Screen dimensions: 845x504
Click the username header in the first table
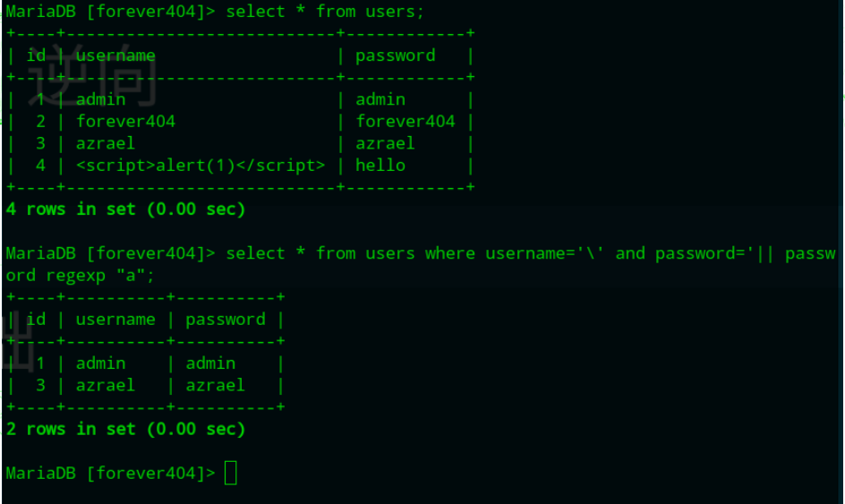(x=115, y=56)
